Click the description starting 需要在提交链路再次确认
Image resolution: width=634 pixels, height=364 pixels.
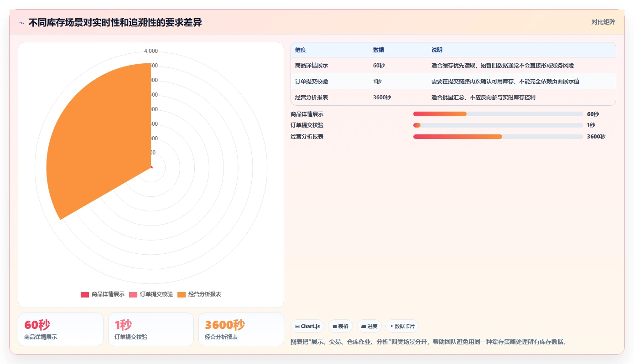505,82
